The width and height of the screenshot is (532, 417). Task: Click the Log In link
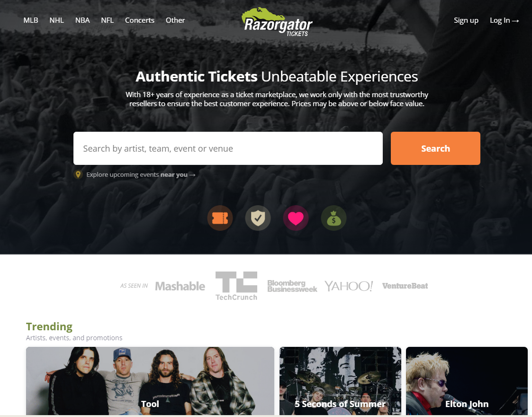[504, 20]
